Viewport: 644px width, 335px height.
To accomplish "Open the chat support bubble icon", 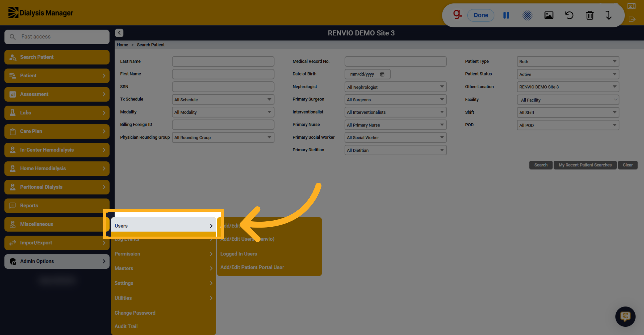I will coord(625,316).
